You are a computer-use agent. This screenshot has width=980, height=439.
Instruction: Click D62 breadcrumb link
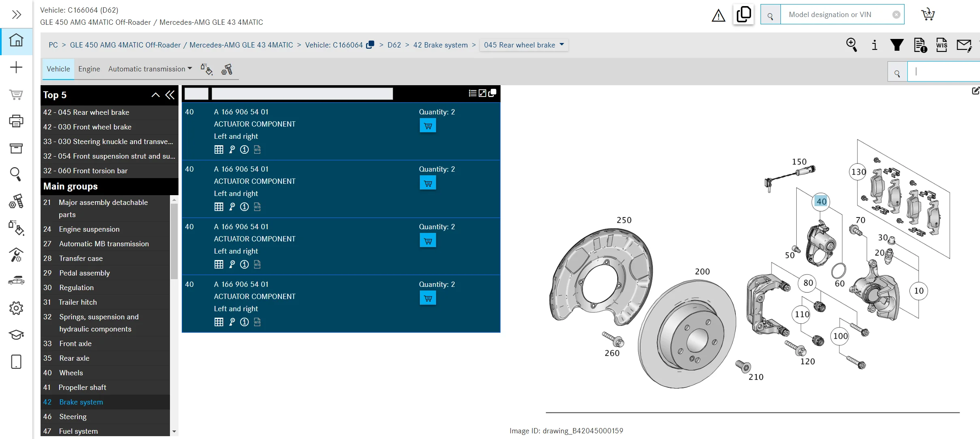tap(394, 45)
